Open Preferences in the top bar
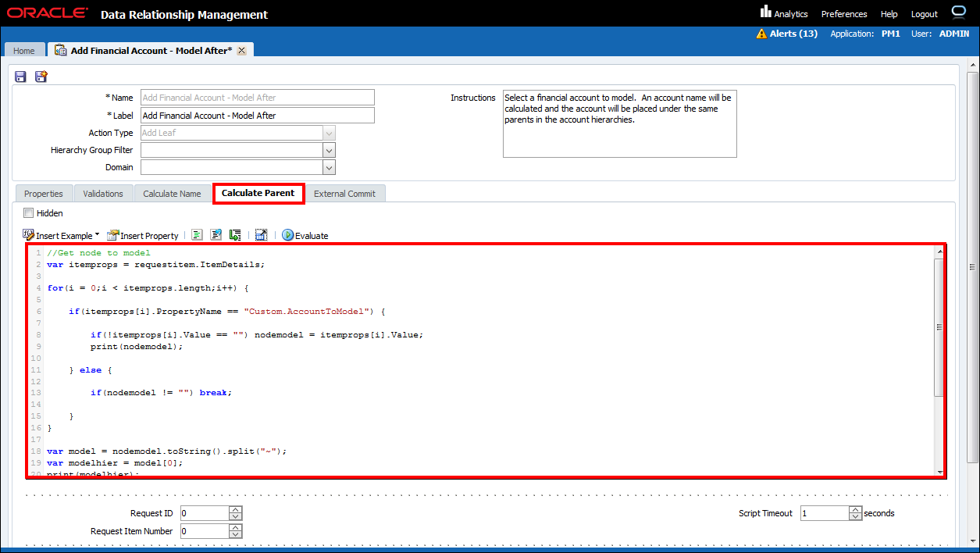Image resolution: width=980 pixels, height=553 pixels. [x=844, y=14]
